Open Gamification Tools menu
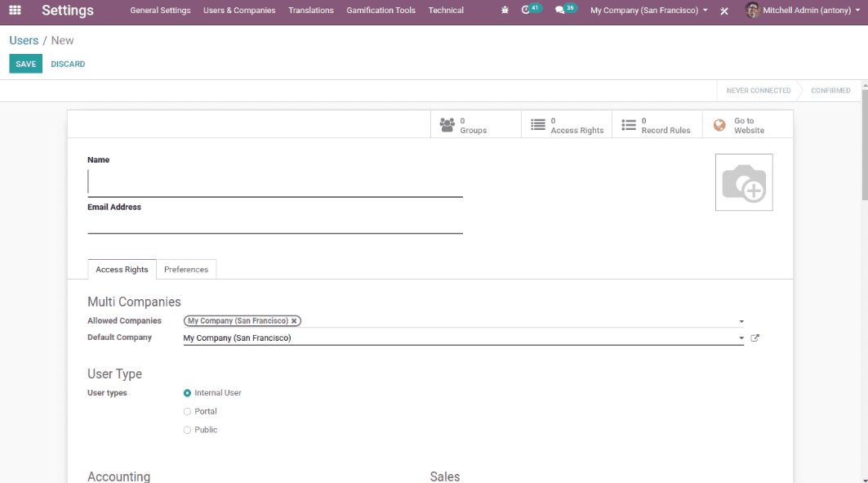Image resolution: width=868 pixels, height=483 pixels. coord(381,10)
